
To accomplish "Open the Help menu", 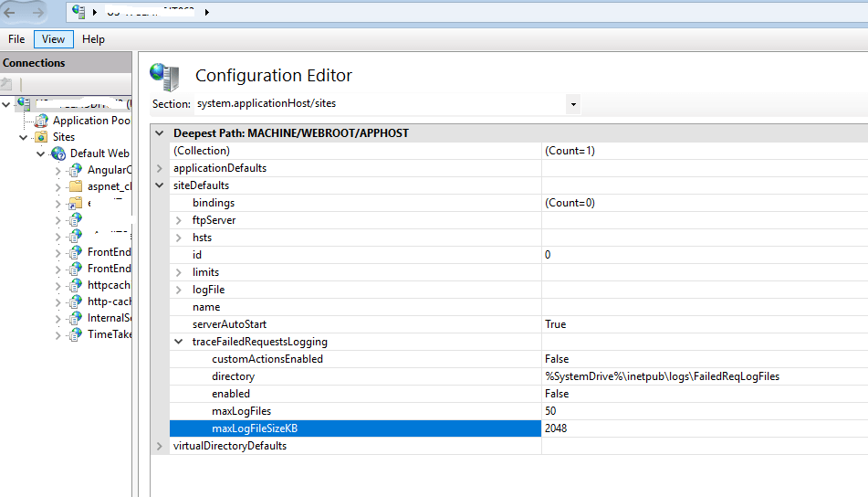I will coord(93,39).
